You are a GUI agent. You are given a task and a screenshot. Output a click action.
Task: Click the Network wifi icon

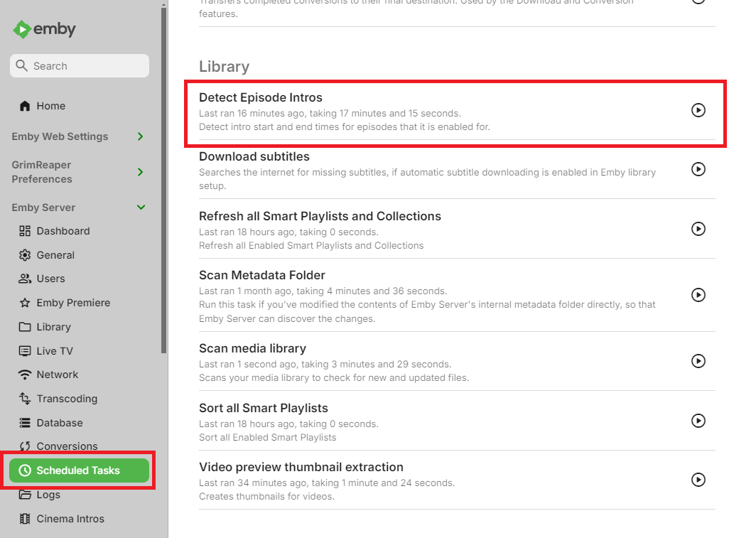25,375
